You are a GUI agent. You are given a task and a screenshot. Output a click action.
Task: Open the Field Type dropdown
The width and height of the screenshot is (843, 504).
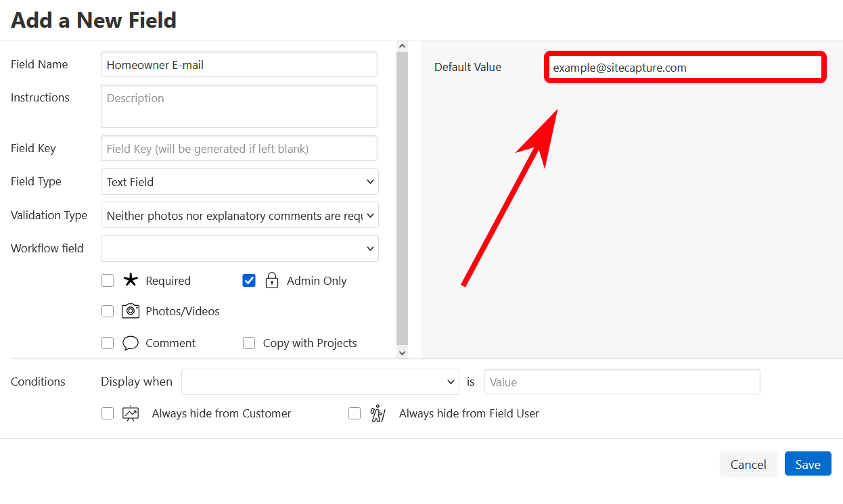tap(240, 181)
